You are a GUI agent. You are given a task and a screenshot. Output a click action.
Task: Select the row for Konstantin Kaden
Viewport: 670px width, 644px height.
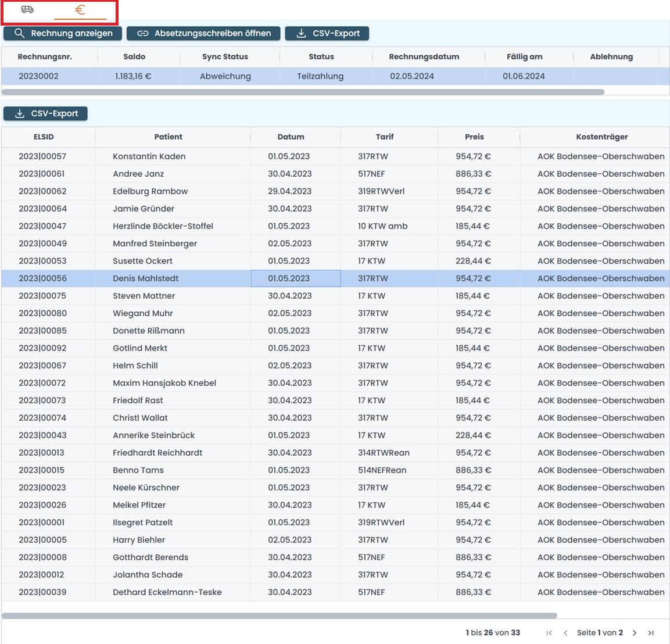(x=169, y=156)
